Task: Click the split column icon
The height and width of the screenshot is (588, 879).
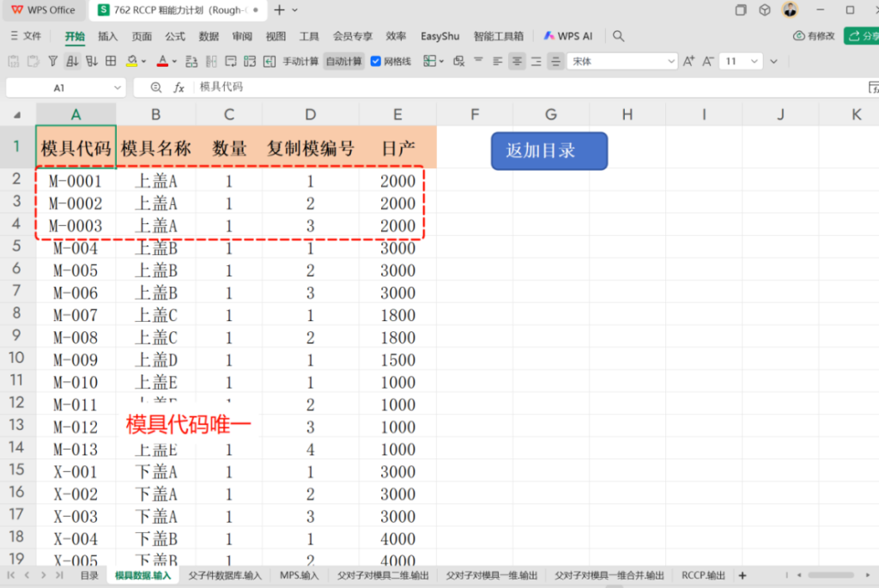Action: [211, 61]
